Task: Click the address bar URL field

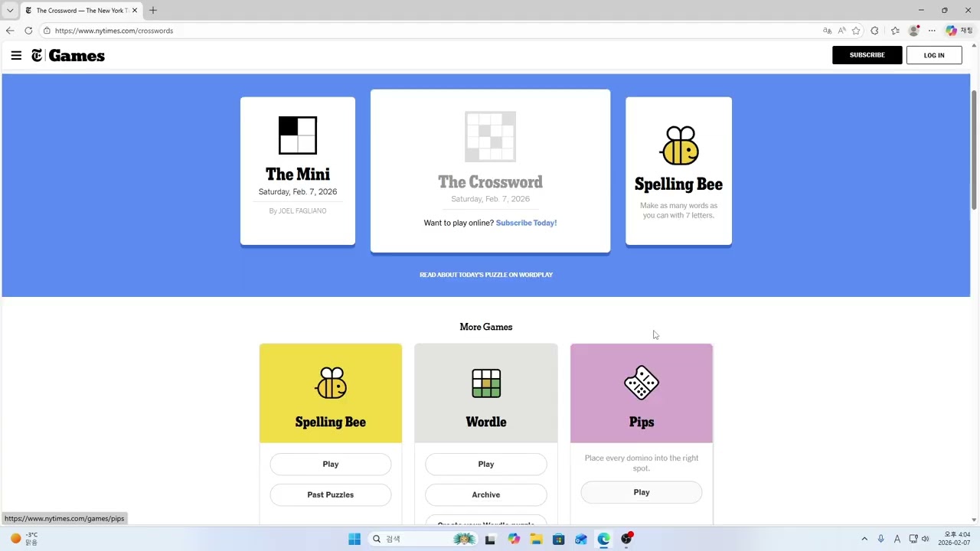Action: (x=429, y=31)
